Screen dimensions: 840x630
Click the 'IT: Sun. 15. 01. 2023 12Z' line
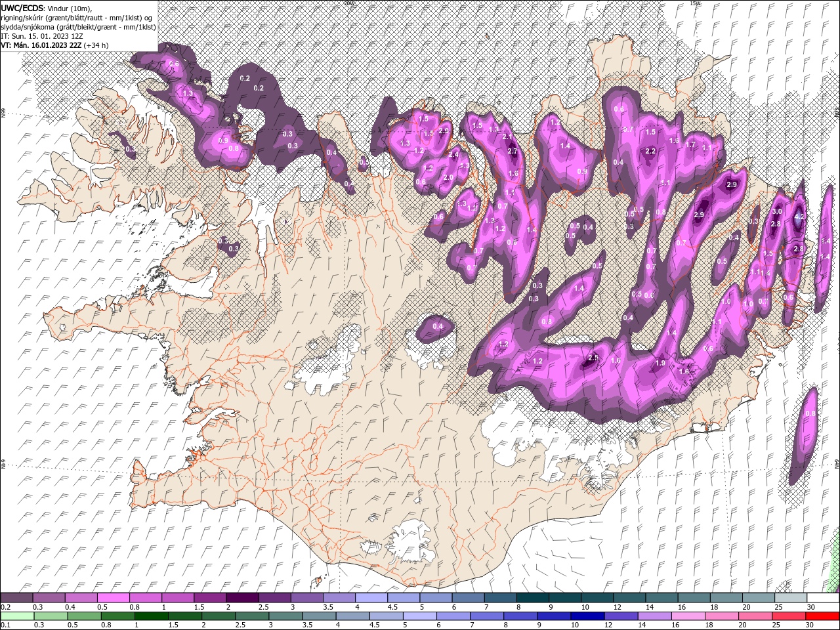(x=42, y=36)
